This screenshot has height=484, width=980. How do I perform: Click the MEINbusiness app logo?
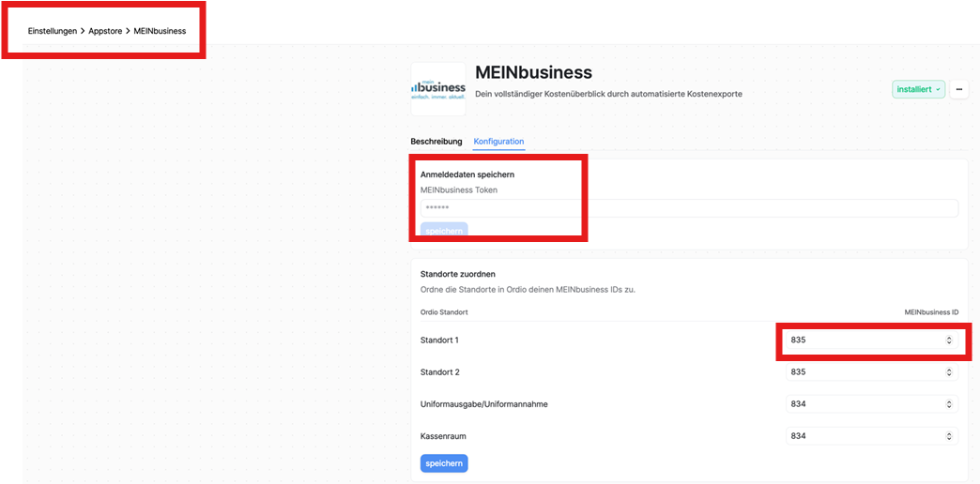tap(438, 89)
